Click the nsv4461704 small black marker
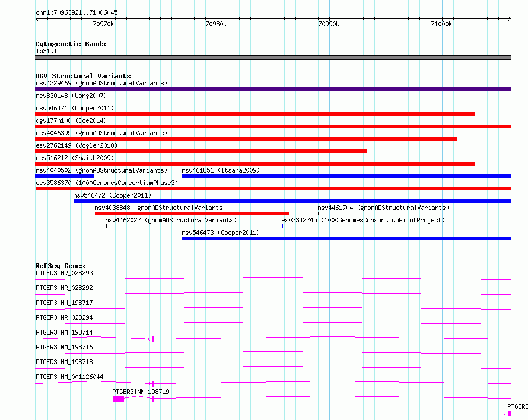 (319, 214)
